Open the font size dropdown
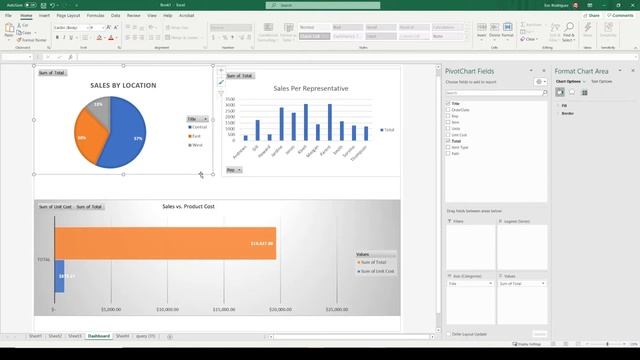Viewport: 640px width, 360px height. pyautogui.click(x=102, y=27)
